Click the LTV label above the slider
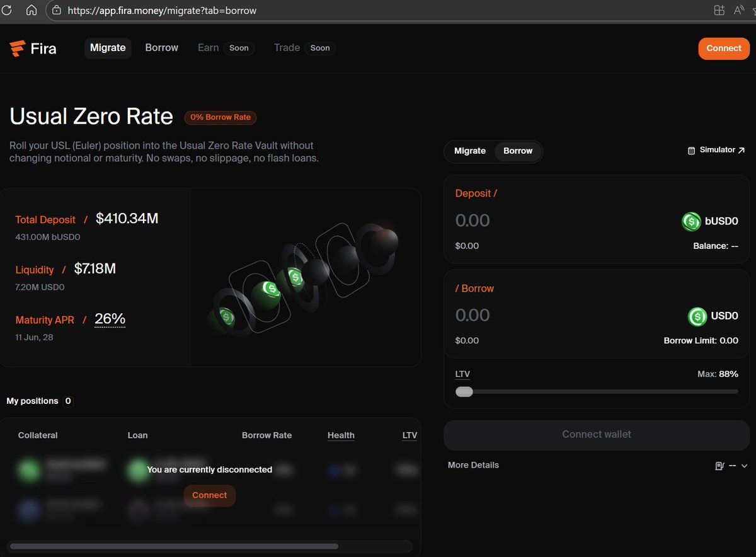 point(462,374)
